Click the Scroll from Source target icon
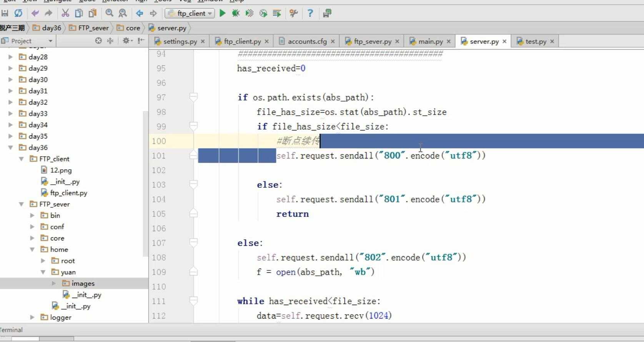Screen dimensions: 644x342 (x=98, y=41)
